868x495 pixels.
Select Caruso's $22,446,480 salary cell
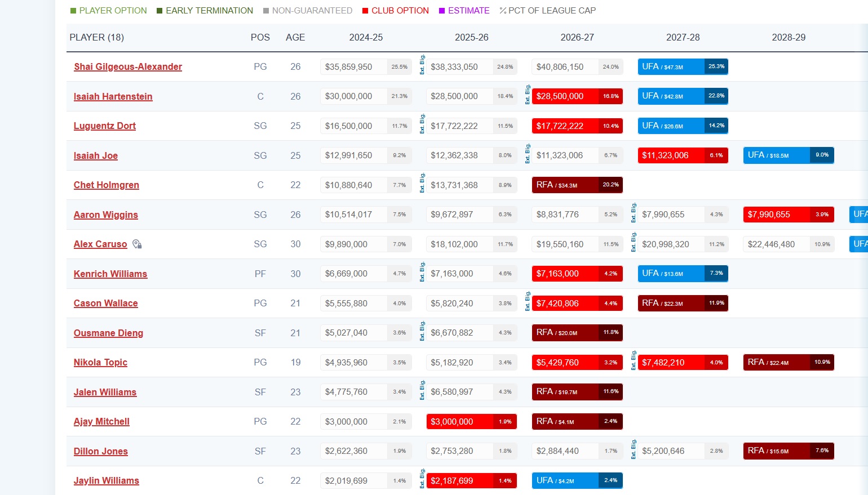click(x=789, y=244)
